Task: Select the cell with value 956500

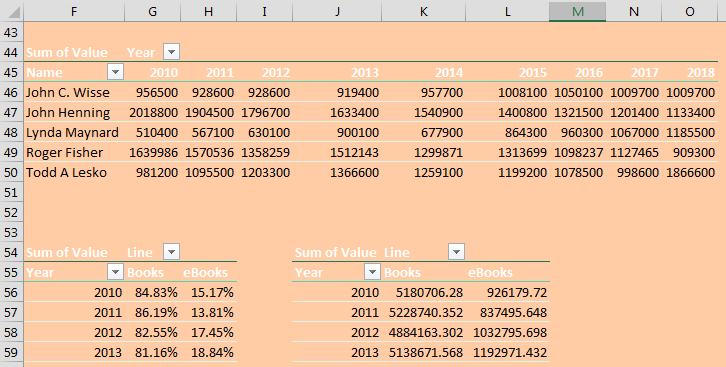Action: [152, 92]
